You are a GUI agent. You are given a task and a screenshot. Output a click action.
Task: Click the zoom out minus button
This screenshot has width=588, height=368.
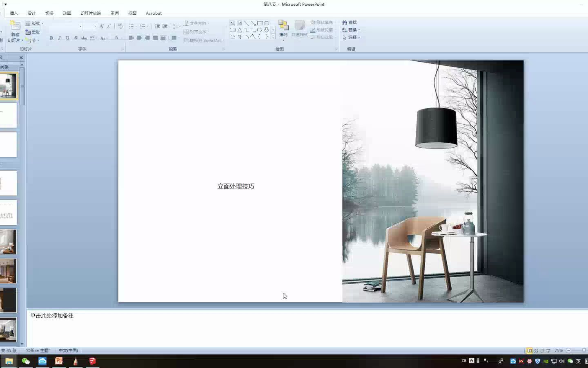coord(568,350)
